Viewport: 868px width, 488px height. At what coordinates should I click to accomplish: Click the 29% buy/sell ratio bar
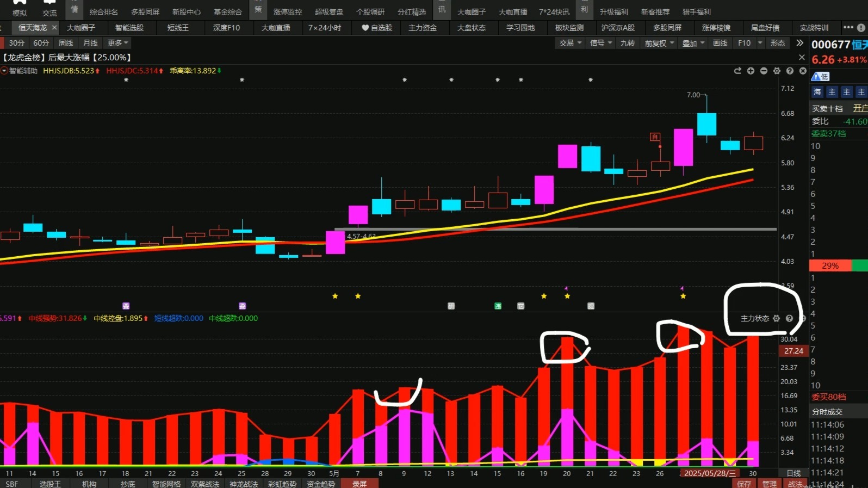pyautogui.click(x=830, y=265)
